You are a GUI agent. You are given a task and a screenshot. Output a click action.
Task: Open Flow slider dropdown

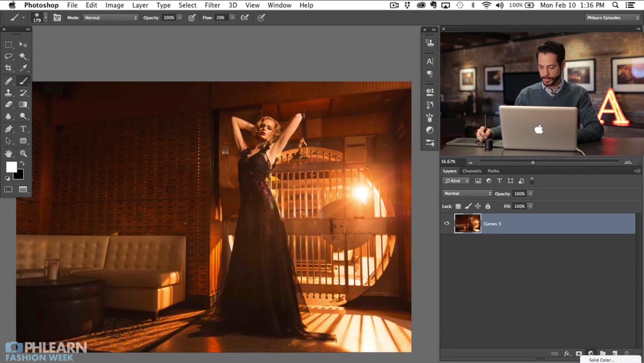pyautogui.click(x=232, y=18)
